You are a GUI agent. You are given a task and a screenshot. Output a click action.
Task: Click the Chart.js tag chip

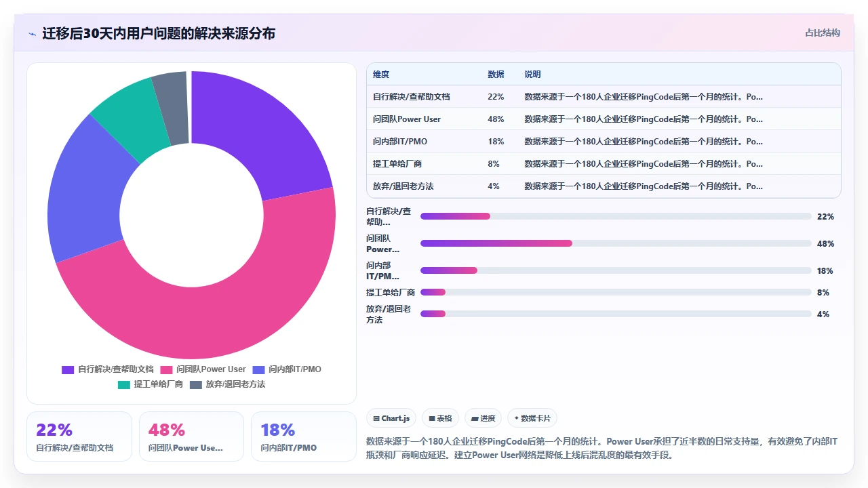[x=391, y=418]
